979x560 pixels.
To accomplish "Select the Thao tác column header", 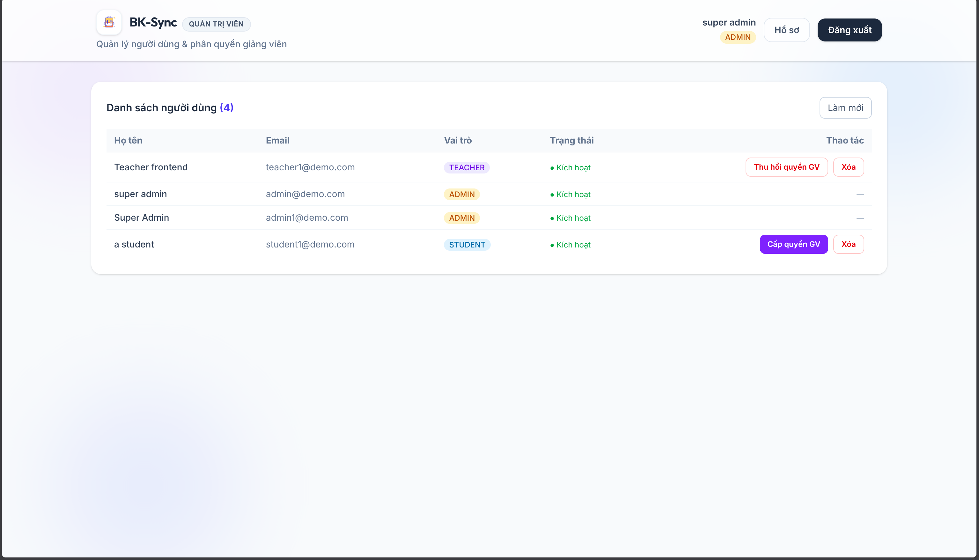I will (845, 140).
